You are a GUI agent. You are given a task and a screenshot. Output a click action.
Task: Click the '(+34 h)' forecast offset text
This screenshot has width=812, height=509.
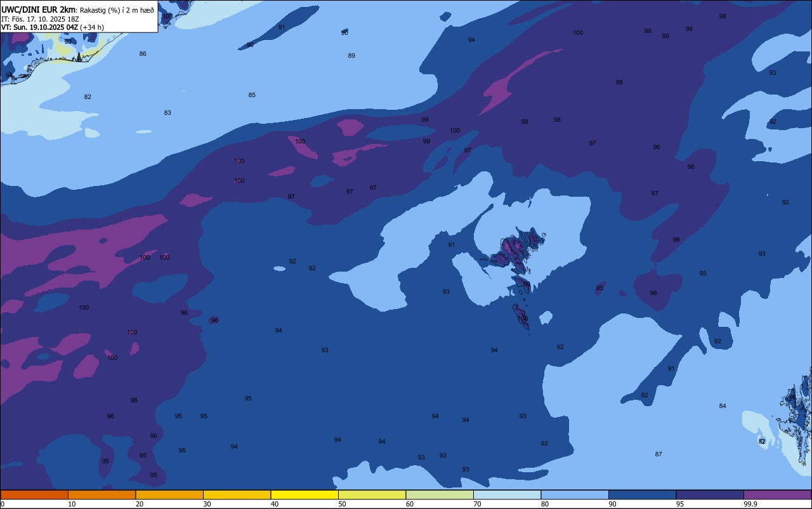[x=93, y=27]
